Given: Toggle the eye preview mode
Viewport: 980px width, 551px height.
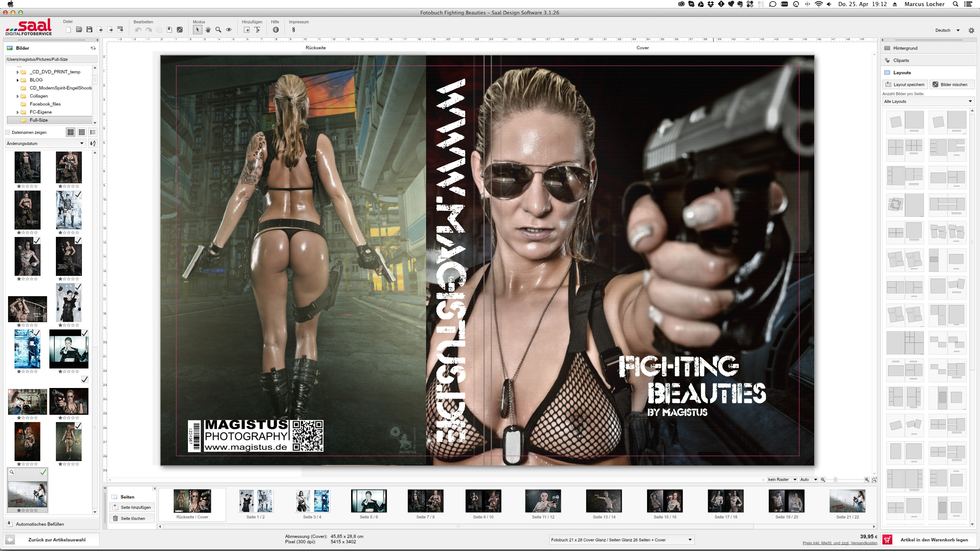Looking at the screenshot, I should [229, 29].
